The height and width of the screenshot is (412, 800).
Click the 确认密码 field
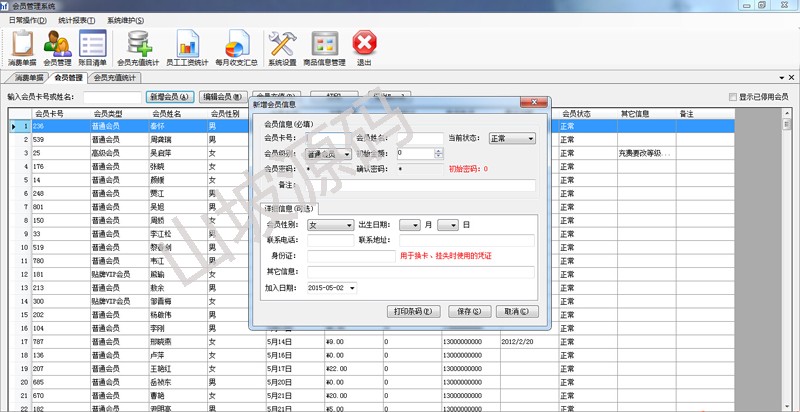click(x=420, y=169)
